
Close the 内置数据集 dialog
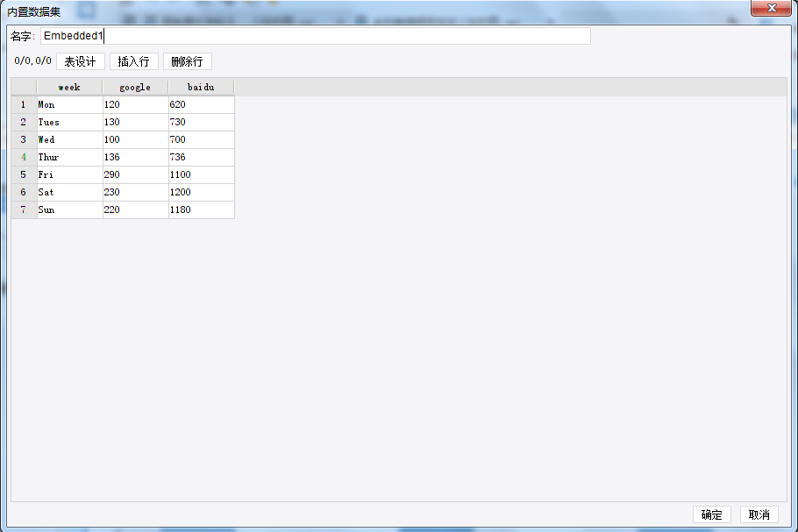click(771, 8)
